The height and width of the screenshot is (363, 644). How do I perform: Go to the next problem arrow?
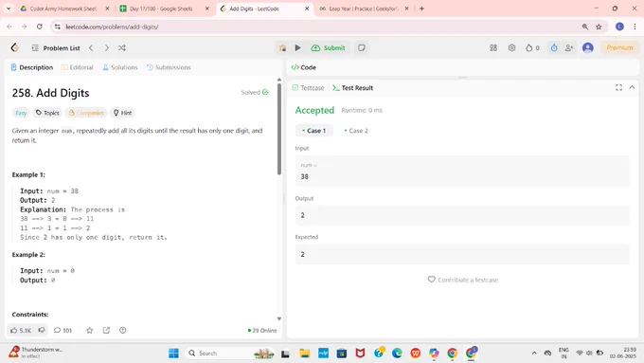(x=106, y=48)
